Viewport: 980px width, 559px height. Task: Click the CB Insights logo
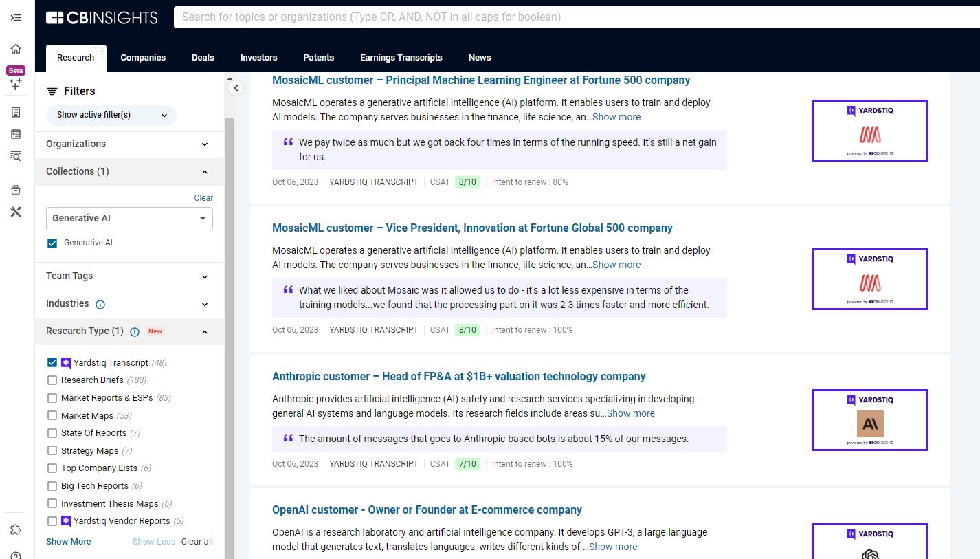(102, 18)
